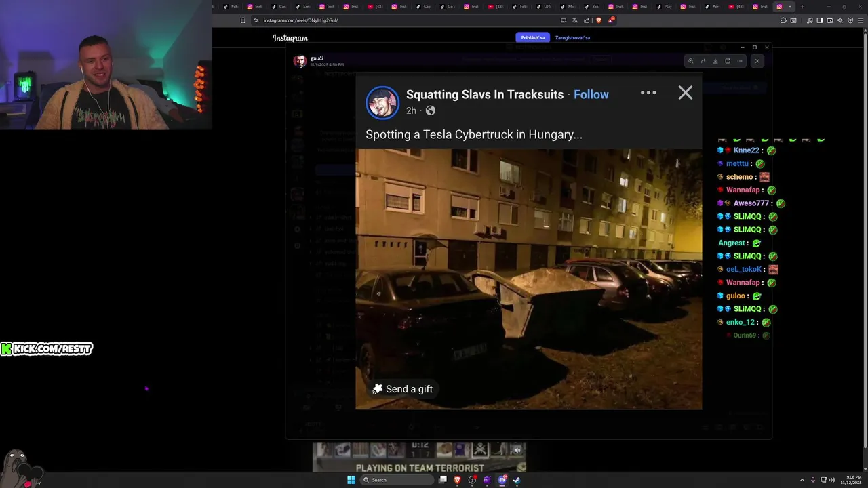Open Brave Rewards triangle icon
The image size is (868, 488).
(x=610, y=20)
